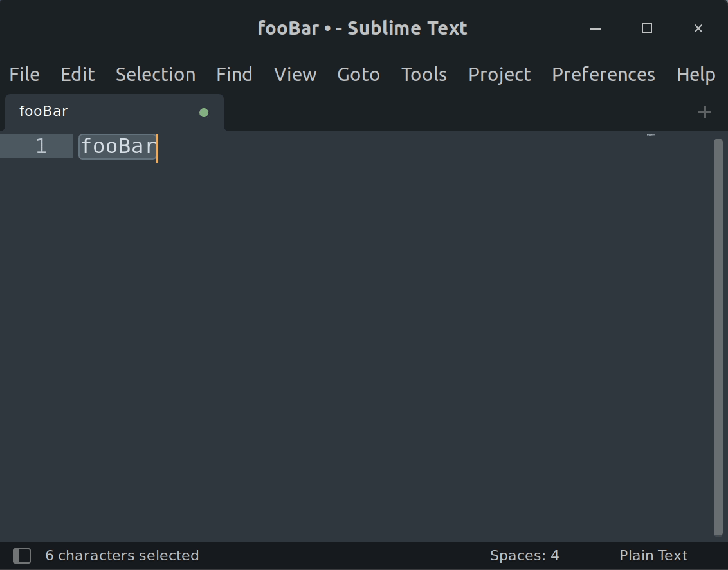Click the selected fooBar text in editor
The width and height of the screenshot is (728, 570).
118,147
